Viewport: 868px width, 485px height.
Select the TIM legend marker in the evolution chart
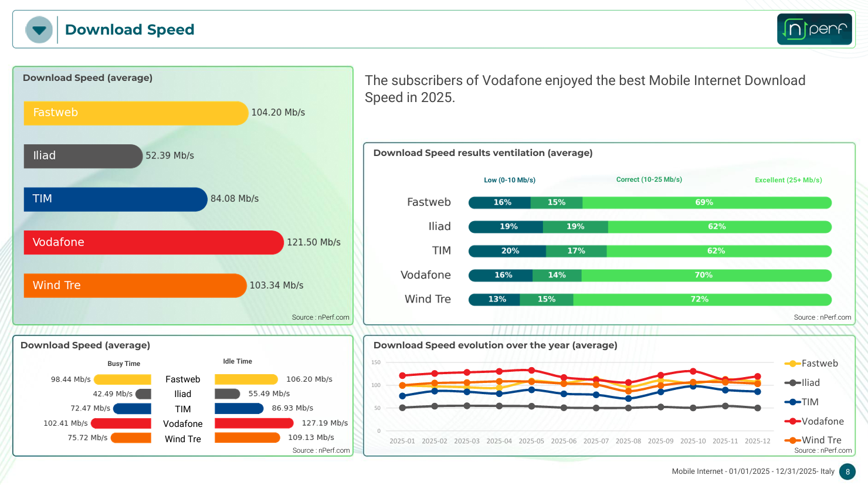coord(793,402)
